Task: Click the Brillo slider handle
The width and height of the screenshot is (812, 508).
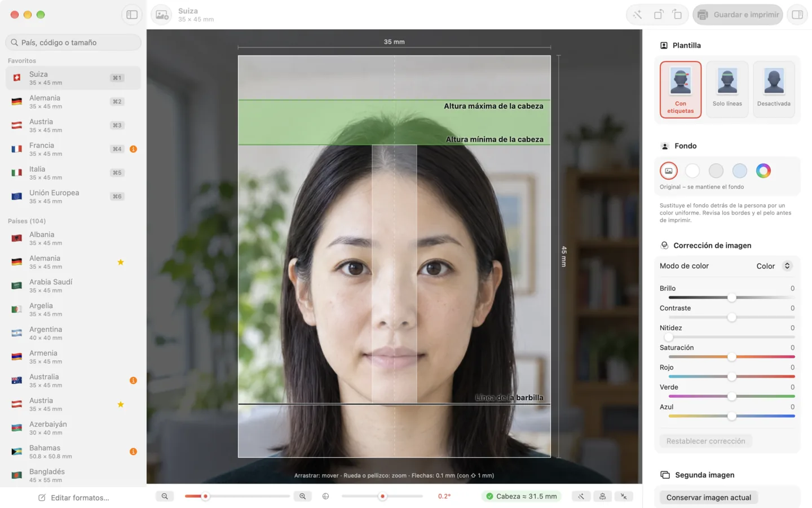Action: click(731, 297)
